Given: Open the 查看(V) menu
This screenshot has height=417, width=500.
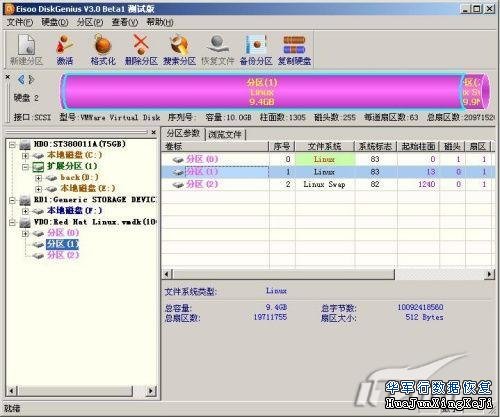Looking at the screenshot, I should click(x=125, y=22).
